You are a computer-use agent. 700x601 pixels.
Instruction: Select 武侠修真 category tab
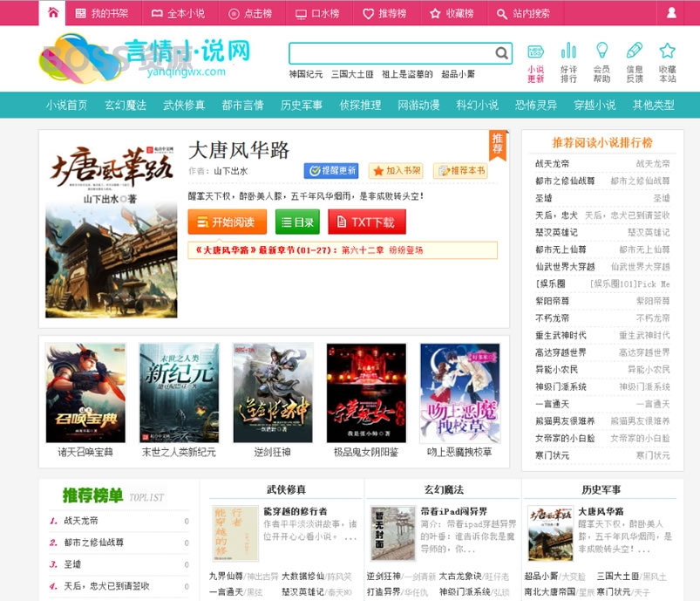pos(184,105)
